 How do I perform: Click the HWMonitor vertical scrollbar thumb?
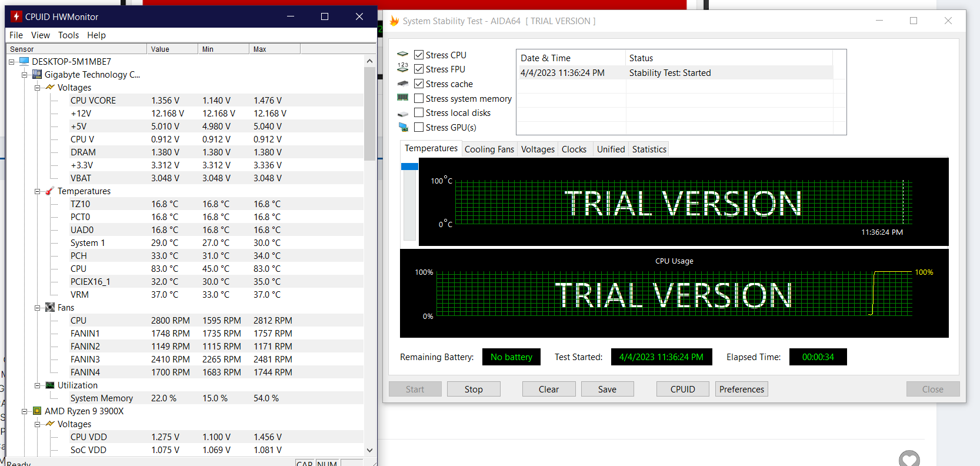[x=369, y=113]
